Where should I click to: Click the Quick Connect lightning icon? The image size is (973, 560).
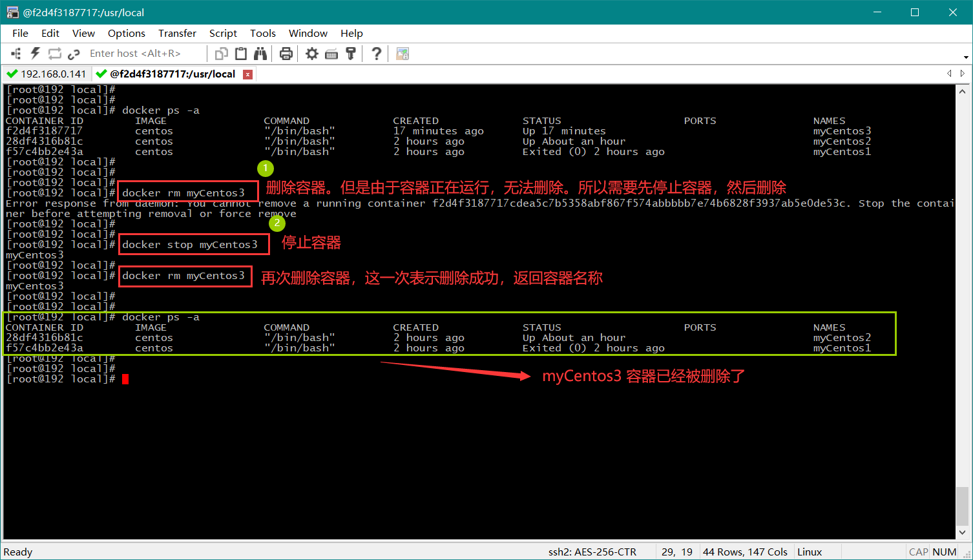point(36,54)
